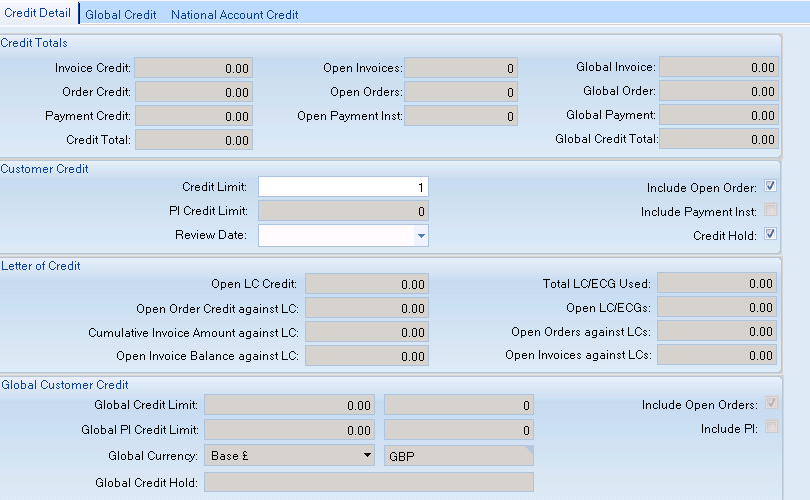Toggle the Include Open Order checkbox
Image resolution: width=810 pixels, height=500 pixels.
point(770,186)
